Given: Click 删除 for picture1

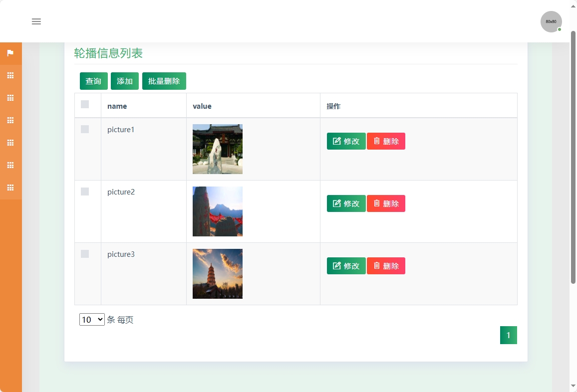Looking at the screenshot, I should [386, 141].
